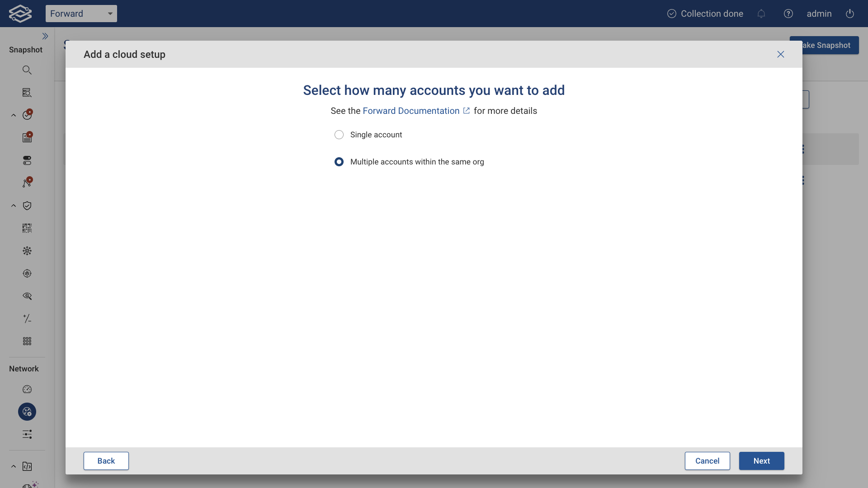
Task: Collapse the first sidebar section chevron
Action: 13,115
